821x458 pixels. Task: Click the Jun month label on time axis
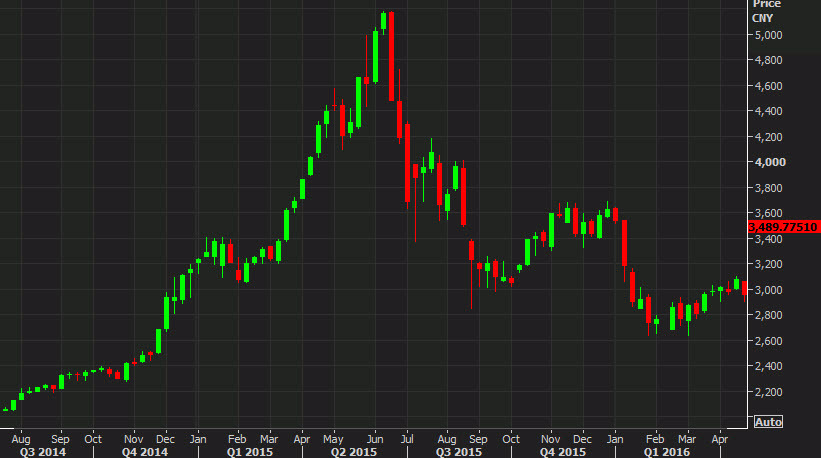click(x=375, y=439)
